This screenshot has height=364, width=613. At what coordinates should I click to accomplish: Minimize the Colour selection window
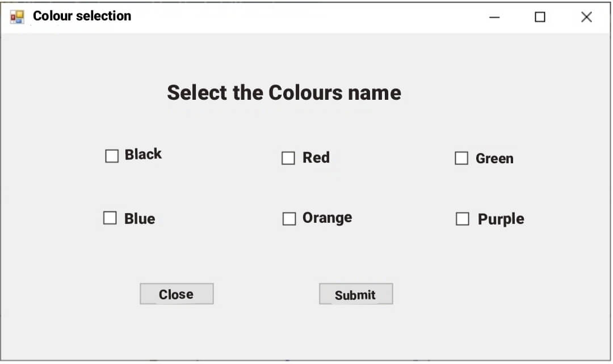point(494,17)
